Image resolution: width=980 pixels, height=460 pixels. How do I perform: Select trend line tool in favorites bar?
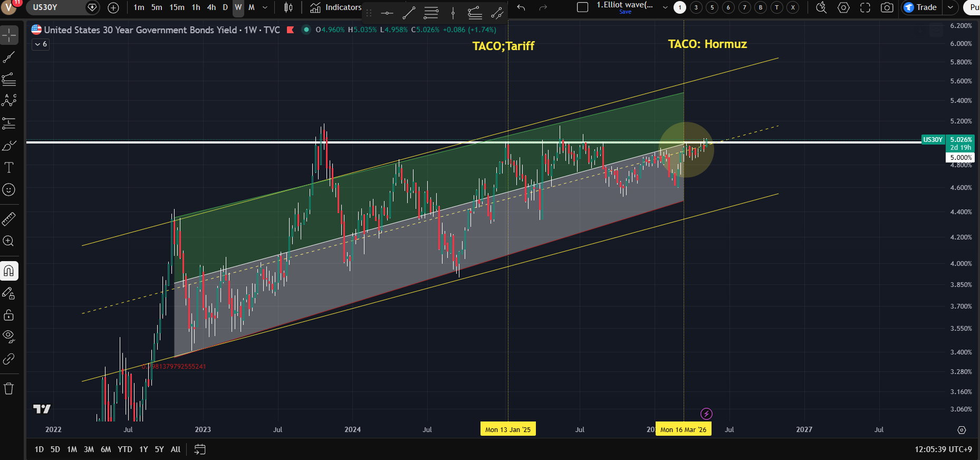pos(409,13)
